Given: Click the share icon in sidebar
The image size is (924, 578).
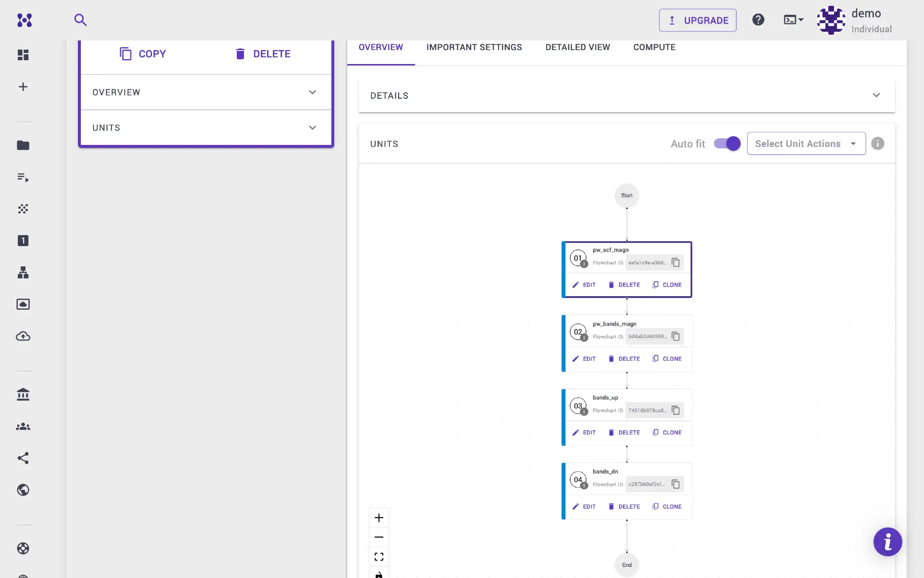Looking at the screenshot, I should [23, 458].
